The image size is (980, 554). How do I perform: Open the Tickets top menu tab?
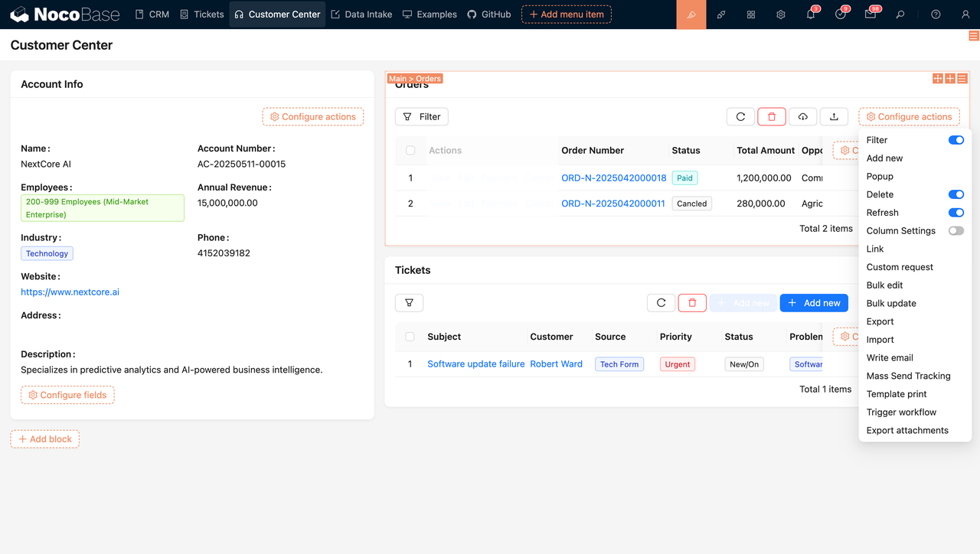point(201,15)
